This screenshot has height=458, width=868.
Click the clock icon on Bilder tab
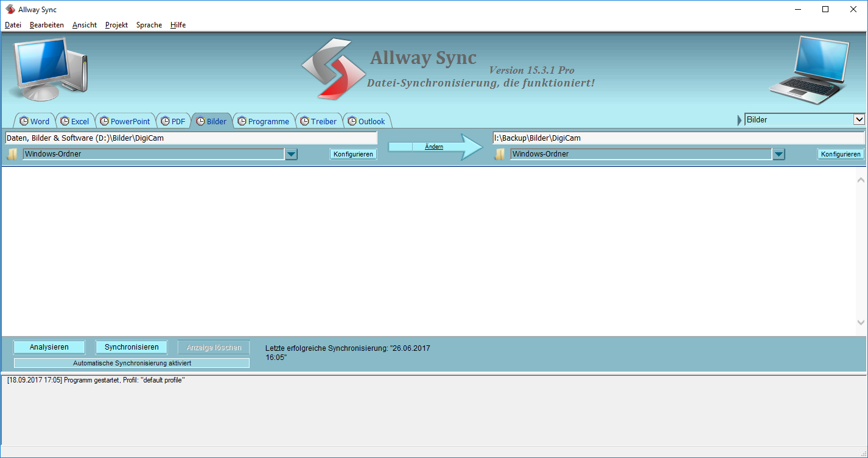point(200,121)
